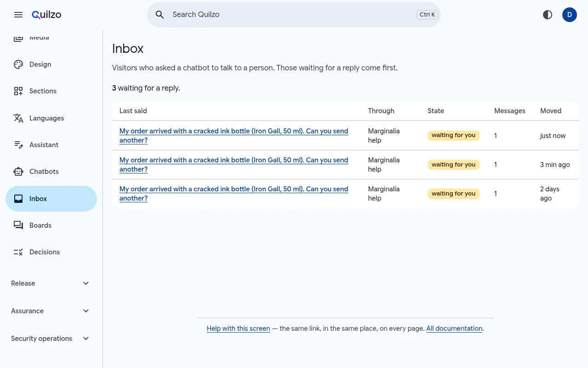The height and width of the screenshot is (368, 588).
Task: Click the Moved column header
Action: [x=551, y=111]
